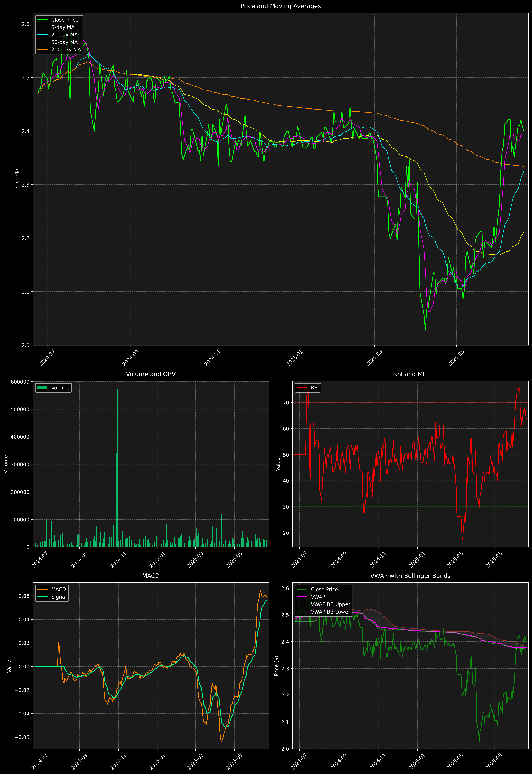Click the 'Volume and OBV' chart title
The height and width of the screenshot is (774, 532).
pos(151,374)
